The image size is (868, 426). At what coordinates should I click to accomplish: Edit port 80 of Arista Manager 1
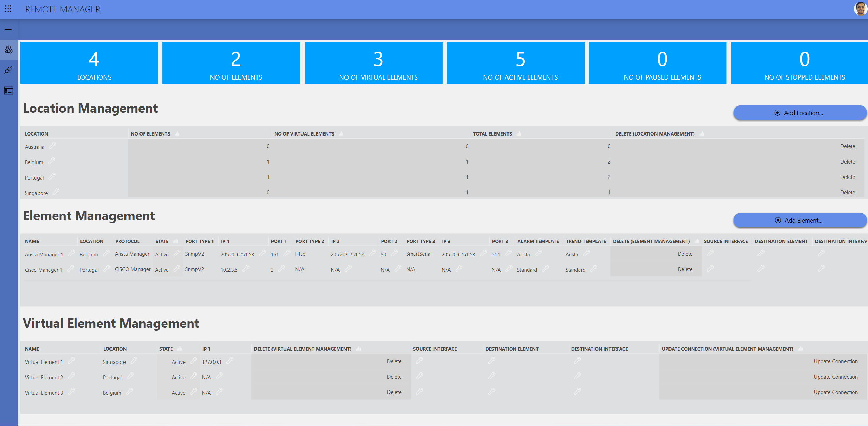point(394,253)
